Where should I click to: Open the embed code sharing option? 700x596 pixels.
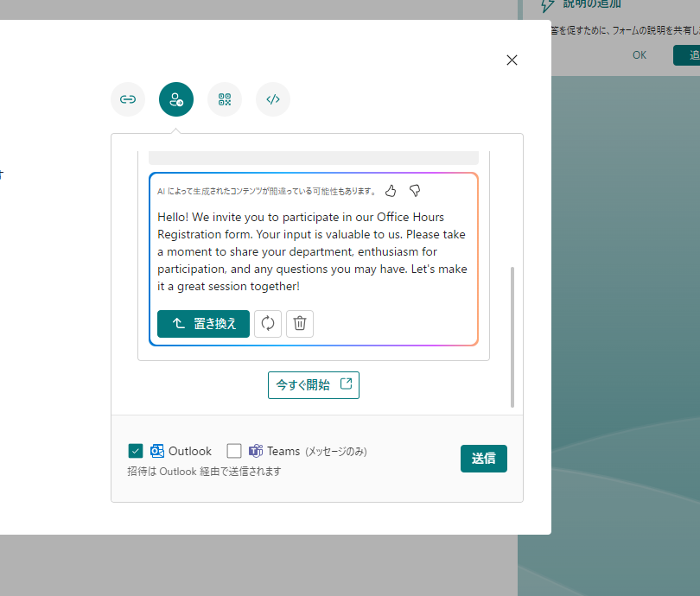272,99
